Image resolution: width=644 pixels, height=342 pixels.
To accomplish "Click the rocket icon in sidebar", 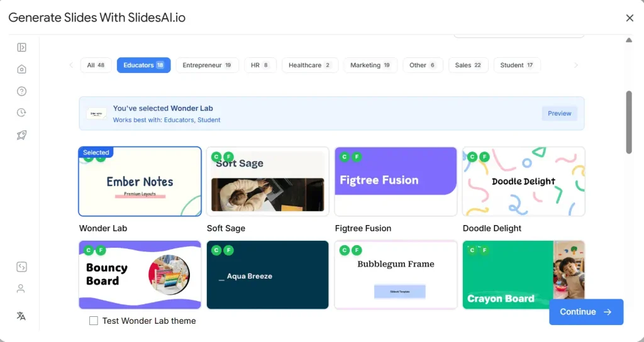I will pos(21,135).
